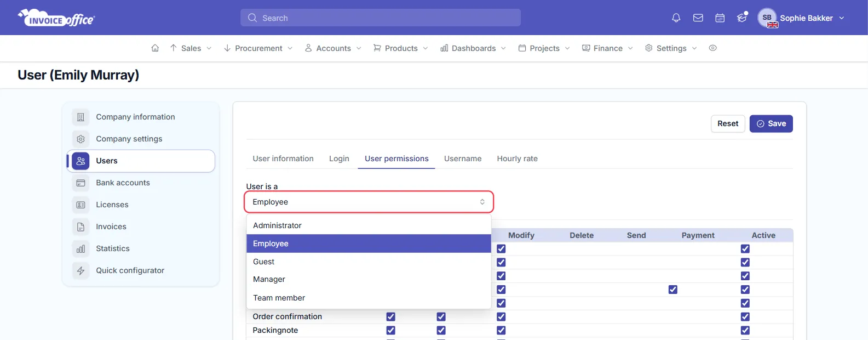Screen dimensions: 868x340
Task: Click the Active column header
Action: [x=763, y=235]
